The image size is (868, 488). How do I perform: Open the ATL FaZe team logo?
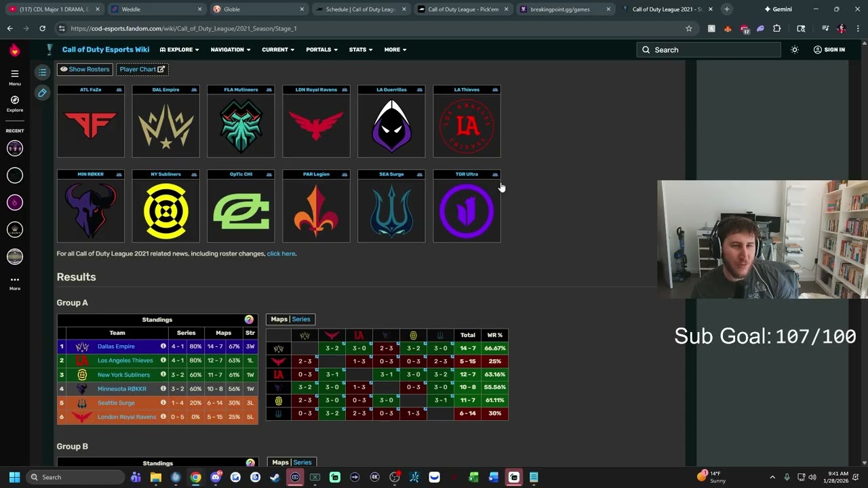(91, 125)
